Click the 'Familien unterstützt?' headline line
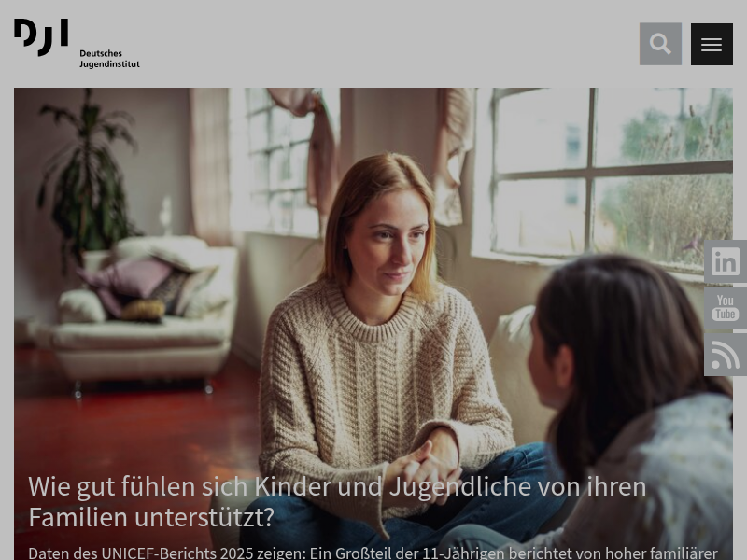Screen dimensions: 747x560 tap(151, 518)
